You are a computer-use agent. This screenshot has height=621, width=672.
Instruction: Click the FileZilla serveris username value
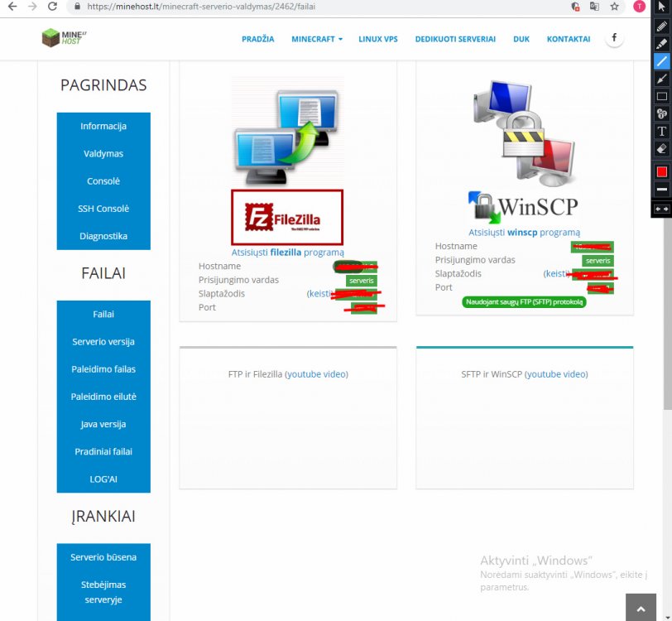(362, 281)
